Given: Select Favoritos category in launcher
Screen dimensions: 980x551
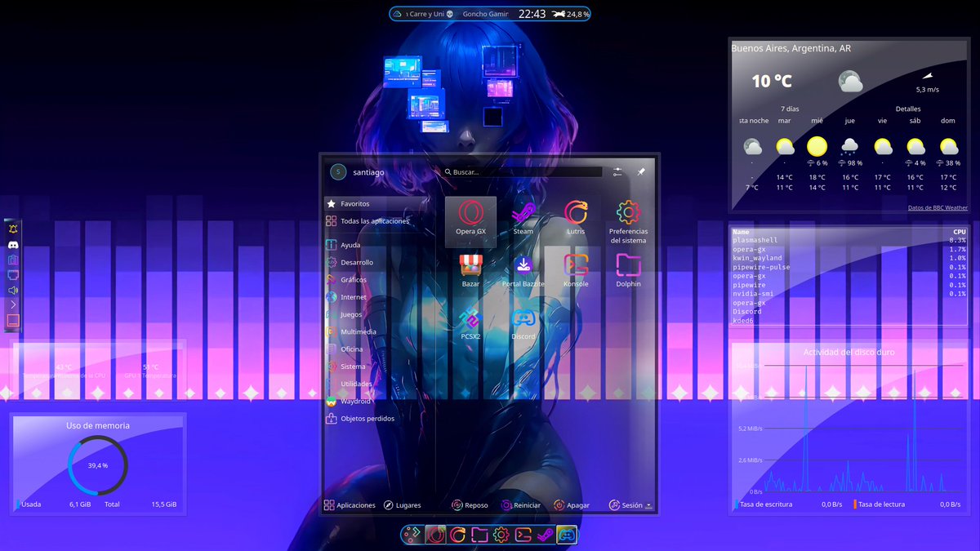Looking at the screenshot, I should pos(377,203).
